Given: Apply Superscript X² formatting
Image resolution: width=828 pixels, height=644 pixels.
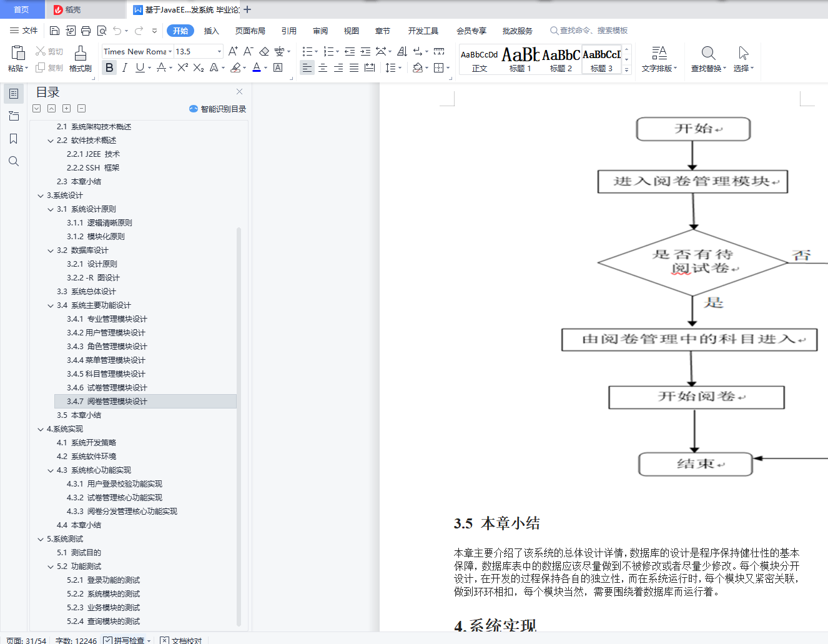Looking at the screenshot, I should tap(182, 67).
